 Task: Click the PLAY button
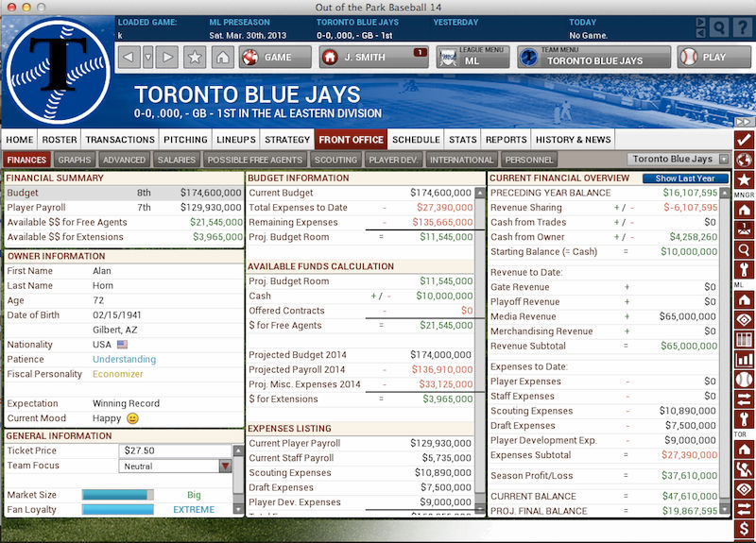pyautogui.click(x=714, y=57)
